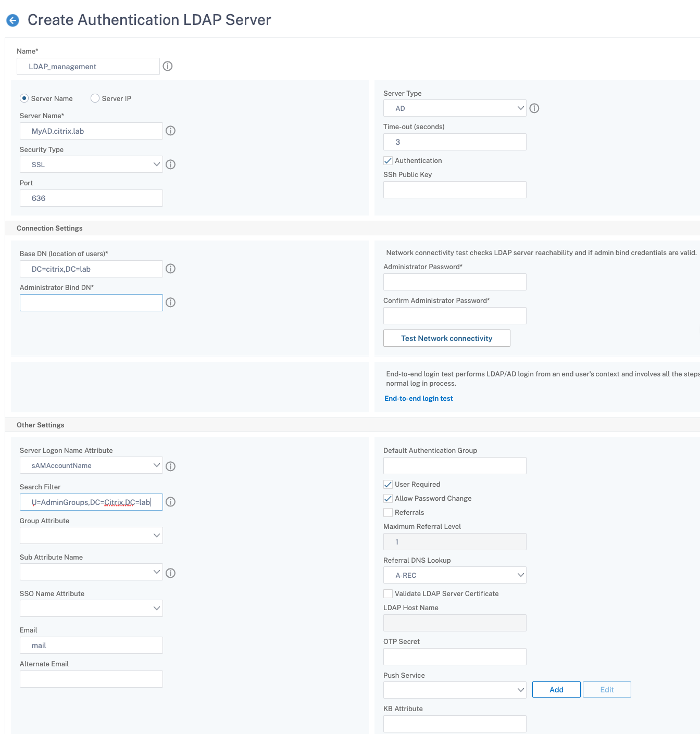Expand the Group Attribute dropdown
Screen dimensions: 700x734
click(x=91, y=536)
